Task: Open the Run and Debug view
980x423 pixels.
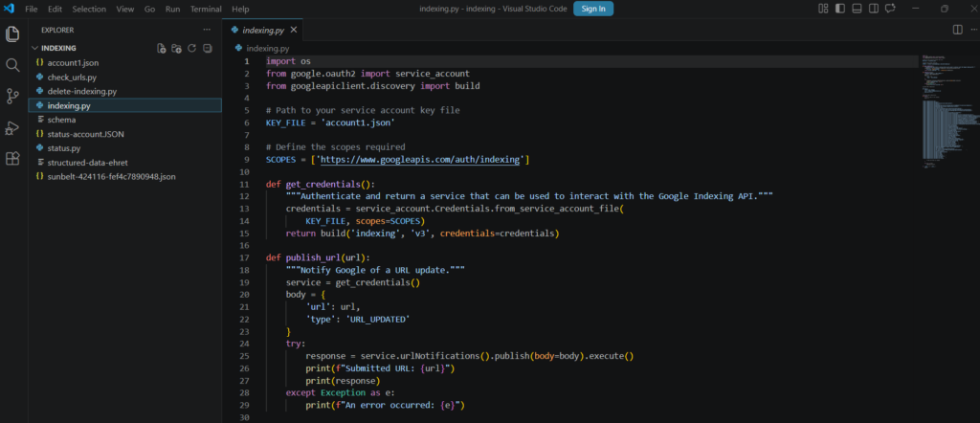Action: tap(13, 127)
